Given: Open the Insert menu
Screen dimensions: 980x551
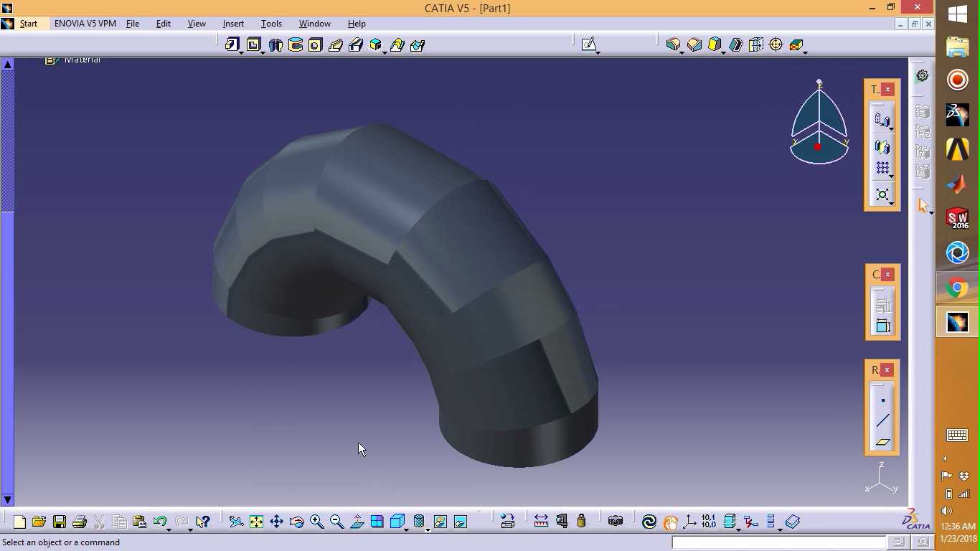Looking at the screenshot, I should [233, 24].
